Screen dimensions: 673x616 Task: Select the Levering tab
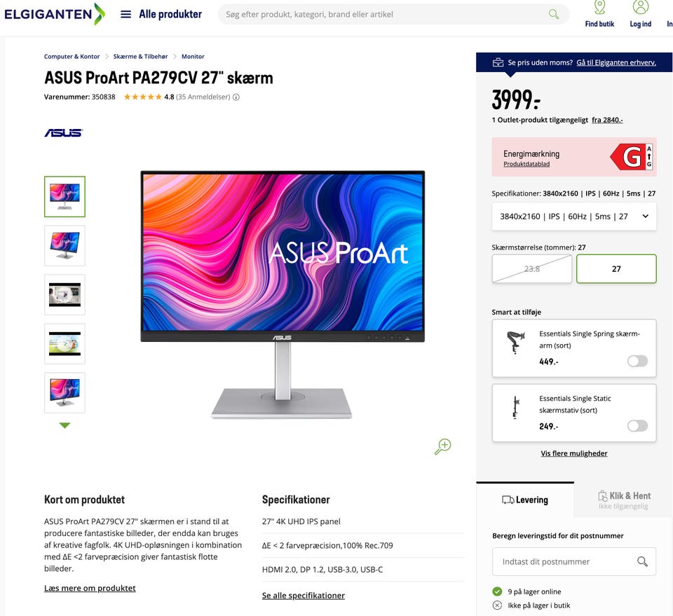tap(525, 500)
